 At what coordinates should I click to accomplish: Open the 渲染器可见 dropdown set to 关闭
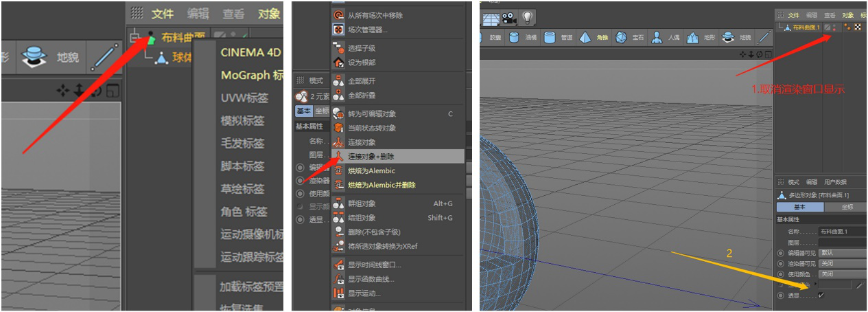pos(843,263)
